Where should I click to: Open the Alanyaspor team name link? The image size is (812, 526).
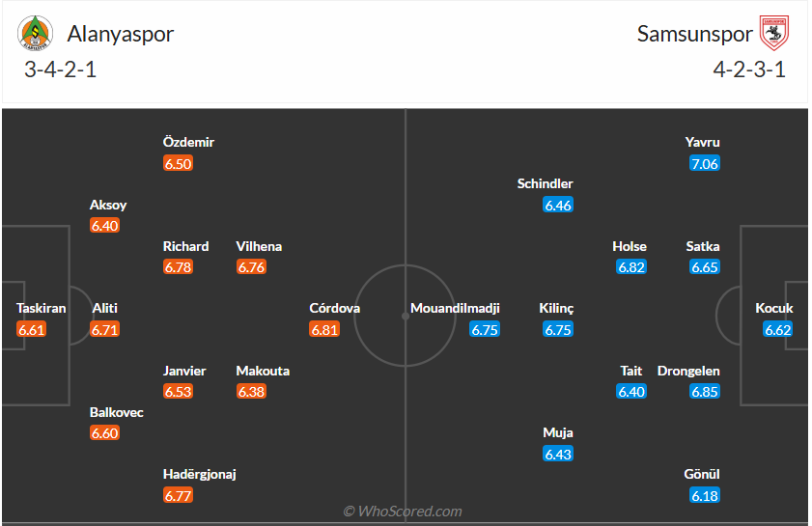(121, 34)
